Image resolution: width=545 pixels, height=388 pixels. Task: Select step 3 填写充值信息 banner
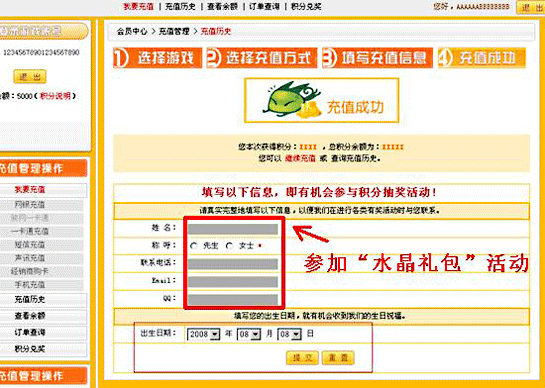pos(377,58)
